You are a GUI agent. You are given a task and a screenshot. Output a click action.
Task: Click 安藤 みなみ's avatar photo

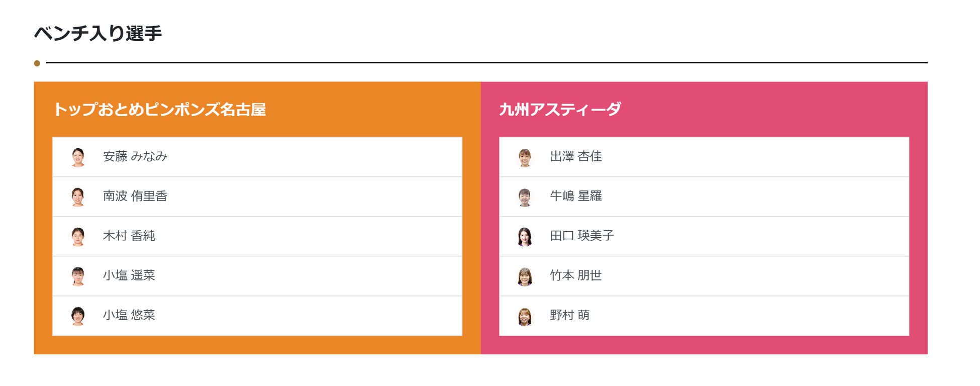78,157
